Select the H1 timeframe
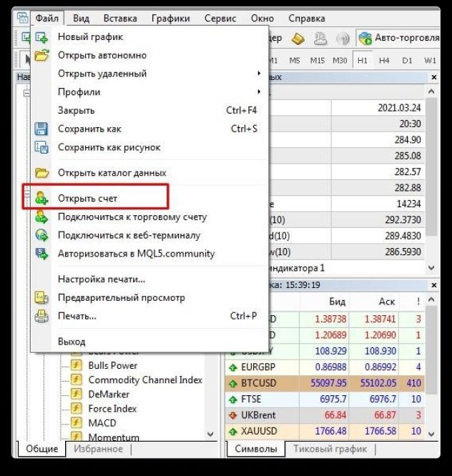The height and width of the screenshot is (476, 452). 363,61
